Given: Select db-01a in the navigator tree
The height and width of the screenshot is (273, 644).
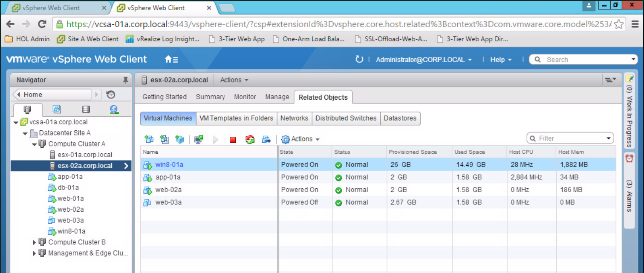Looking at the screenshot, I should click(x=68, y=188).
